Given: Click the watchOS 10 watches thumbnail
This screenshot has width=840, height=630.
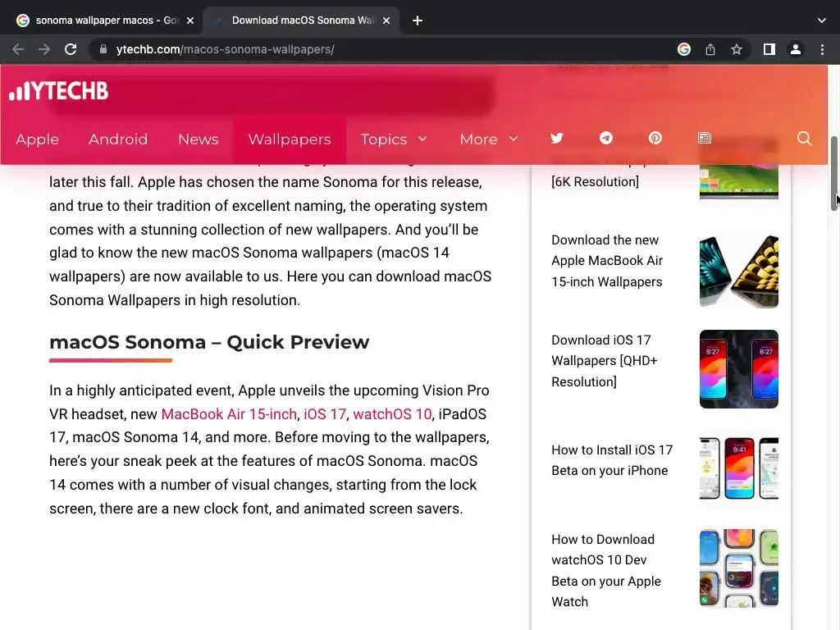Looking at the screenshot, I should pos(739,568).
